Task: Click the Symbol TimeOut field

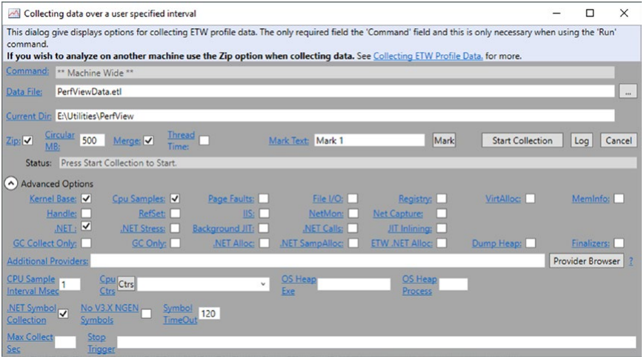Action: pyautogui.click(x=209, y=314)
